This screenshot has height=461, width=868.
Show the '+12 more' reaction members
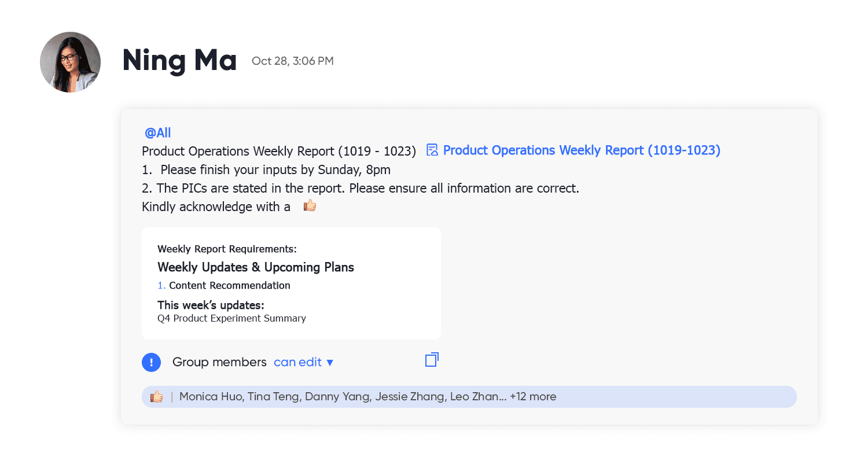pyautogui.click(x=533, y=397)
